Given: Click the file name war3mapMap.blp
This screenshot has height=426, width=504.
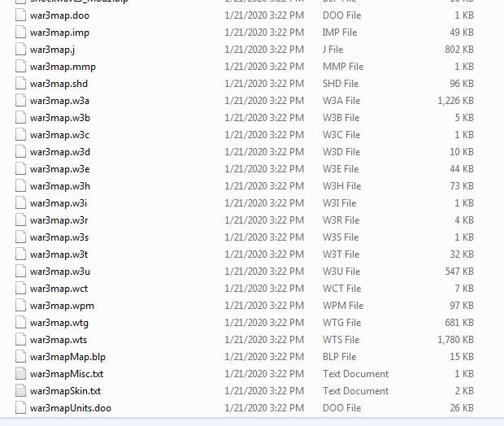Looking at the screenshot, I should point(67,357).
